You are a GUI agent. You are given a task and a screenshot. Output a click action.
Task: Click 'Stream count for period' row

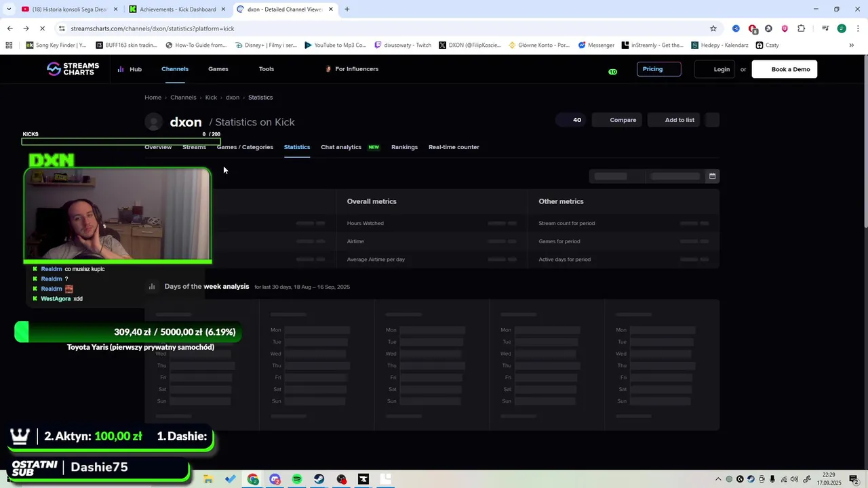[x=623, y=223]
